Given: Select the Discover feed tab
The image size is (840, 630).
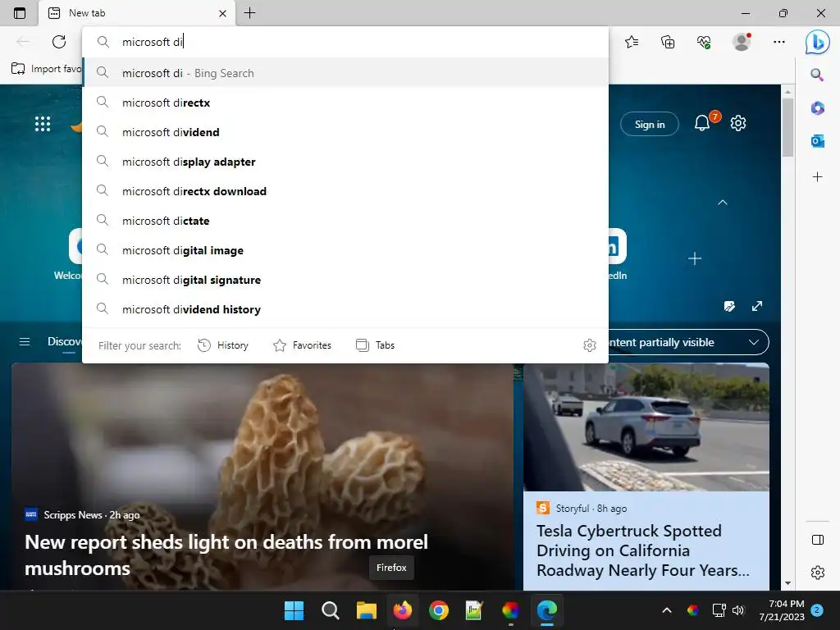Looking at the screenshot, I should [x=64, y=341].
